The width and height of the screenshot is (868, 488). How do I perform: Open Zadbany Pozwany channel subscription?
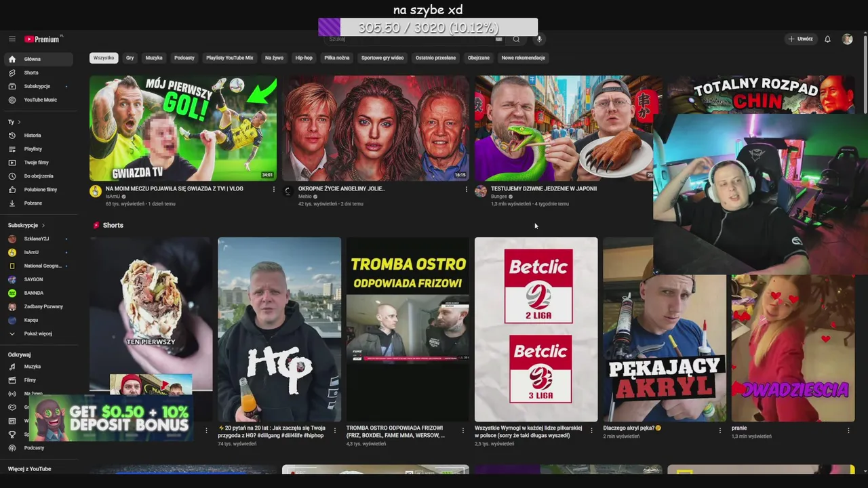(39, 306)
